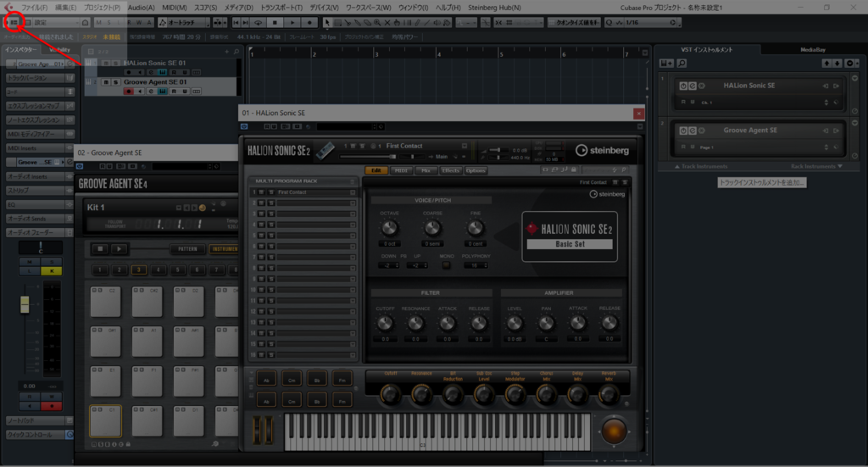
Task: Select pad group 3 in Groove Agent
Action: 139,270
